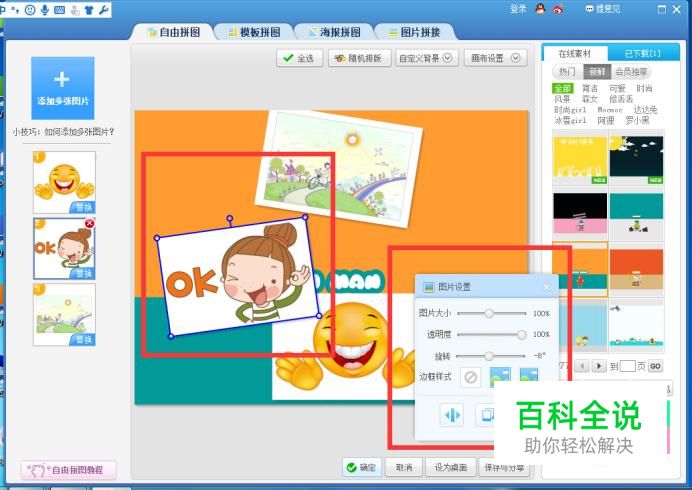Open the tip 如何添加多张图片 link
Image resolution: width=692 pixels, height=490 pixels.
coord(64,132)
